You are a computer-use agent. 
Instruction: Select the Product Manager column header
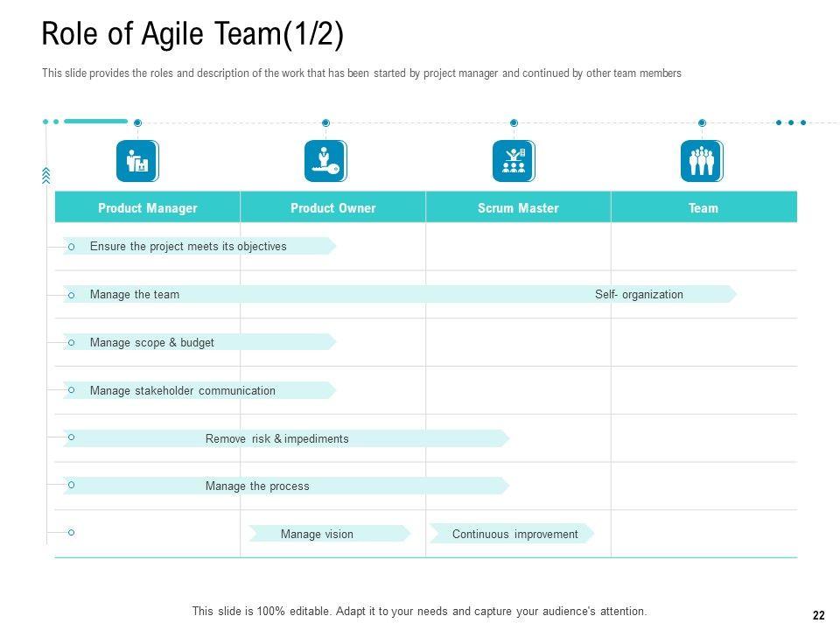click(x=148, y=208)
